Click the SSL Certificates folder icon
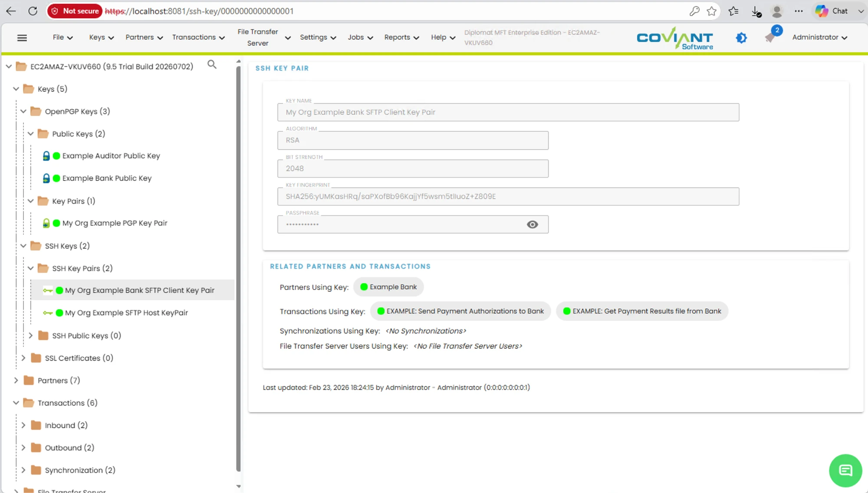The image size is (868, 493). point(36,358)
